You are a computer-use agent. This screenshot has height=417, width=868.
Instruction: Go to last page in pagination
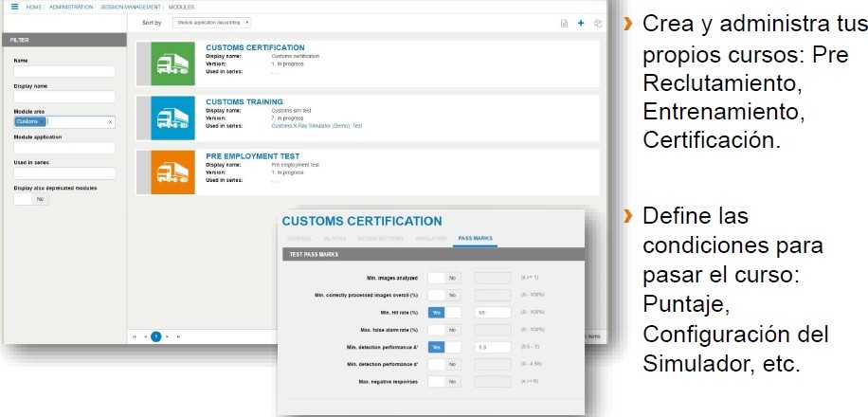(178, 336)
